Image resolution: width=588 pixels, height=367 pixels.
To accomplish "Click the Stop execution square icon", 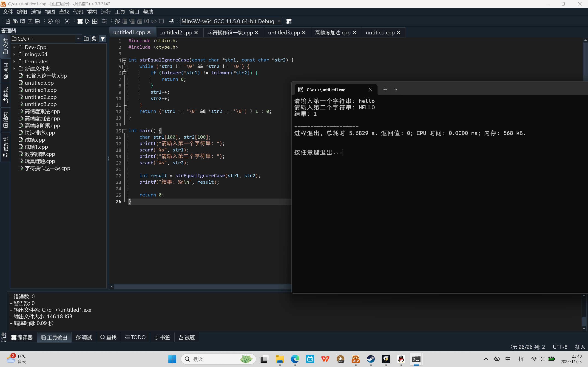I will tap(161, 21).
